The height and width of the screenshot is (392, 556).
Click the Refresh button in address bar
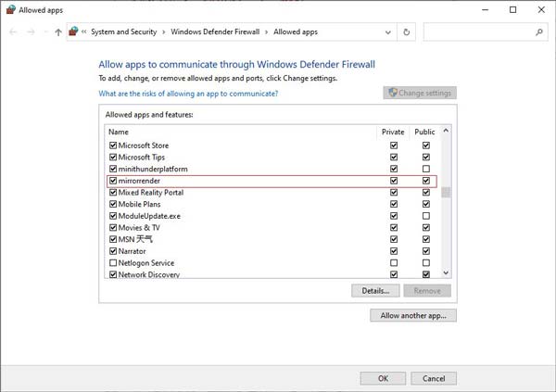406,32
